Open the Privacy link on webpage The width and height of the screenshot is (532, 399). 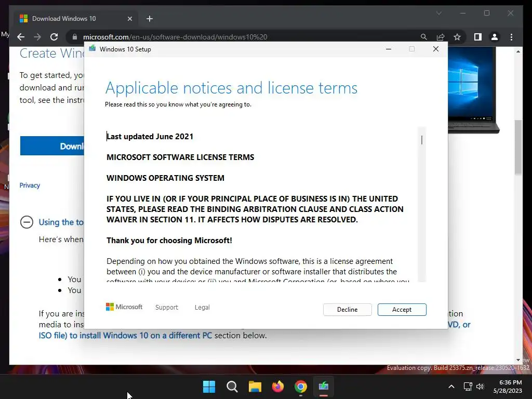(x=30, y=185)
